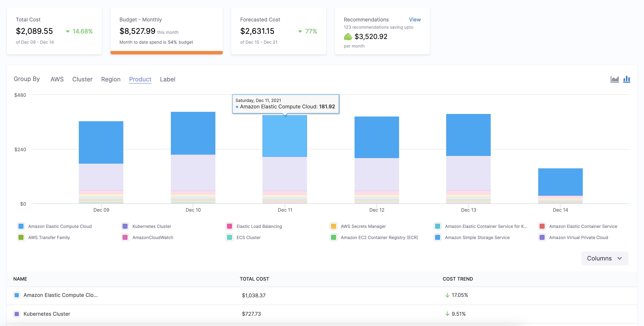This screenshot has height=326, width=644.
Task: Click the Dec 11 axis label
Action: click(285, 210)
